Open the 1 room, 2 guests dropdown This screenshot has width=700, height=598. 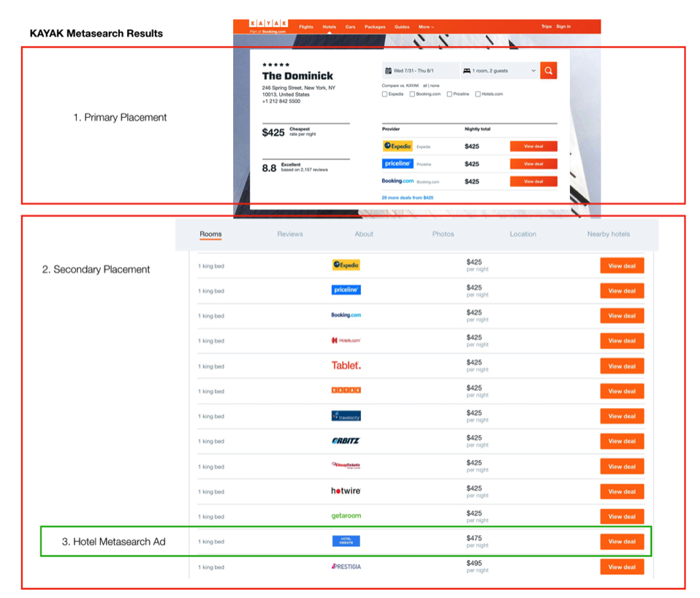click(x=498, y=70)
